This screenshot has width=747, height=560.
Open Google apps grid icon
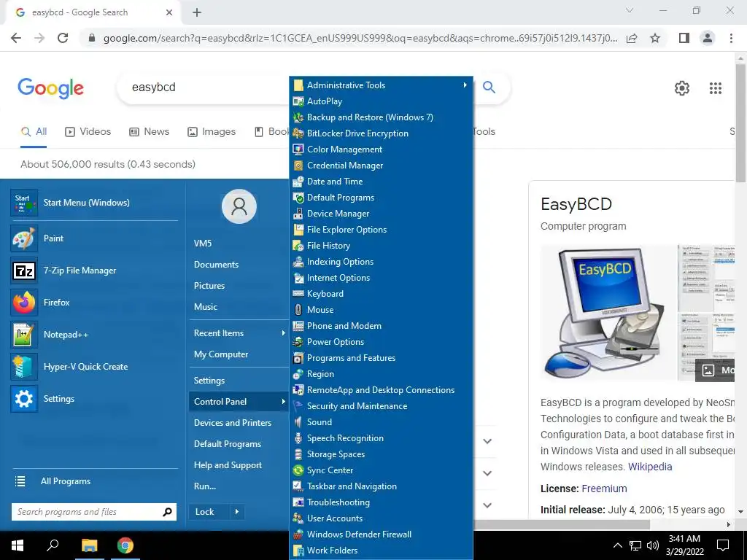(716, 88)
